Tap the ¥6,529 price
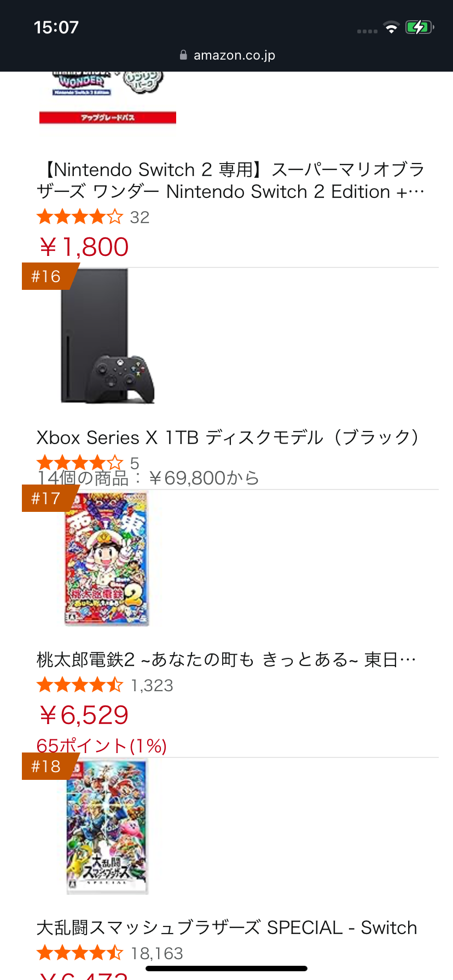 (84, 715)
